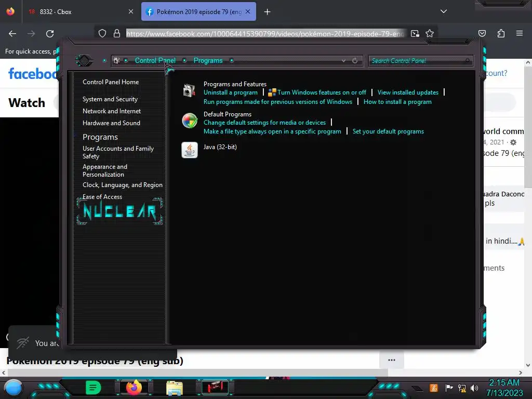The image size is (532, 399).
Task: Expand arrow after Control Panel breadcrumb
Action: pyautogui.click(x=184, y=60)
